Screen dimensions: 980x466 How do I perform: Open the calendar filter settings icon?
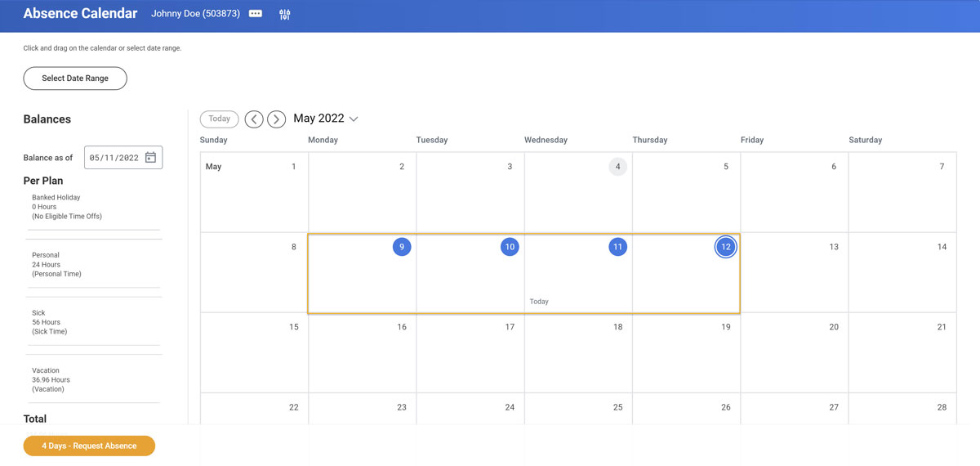(x=284, y=15)
